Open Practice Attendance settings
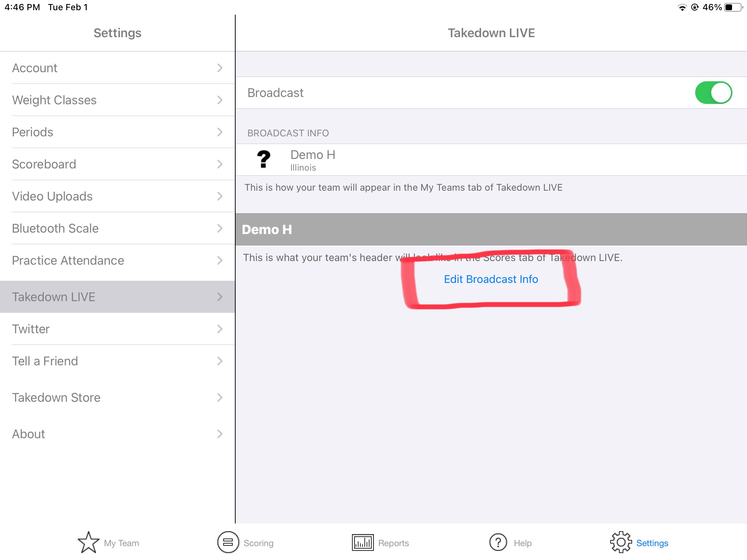The width and height of the screenshot is (747, 560). (x=117, y=260)
